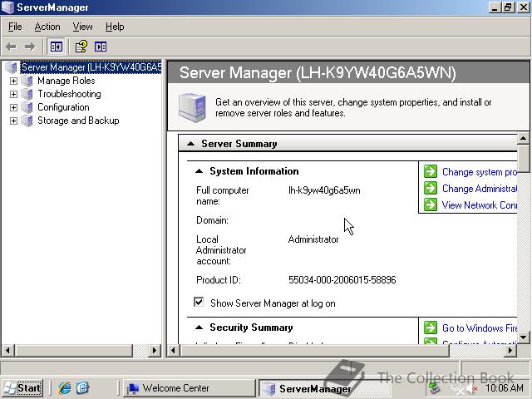Open the Action menu
532x399 pixels.
[x=47, y=27]
